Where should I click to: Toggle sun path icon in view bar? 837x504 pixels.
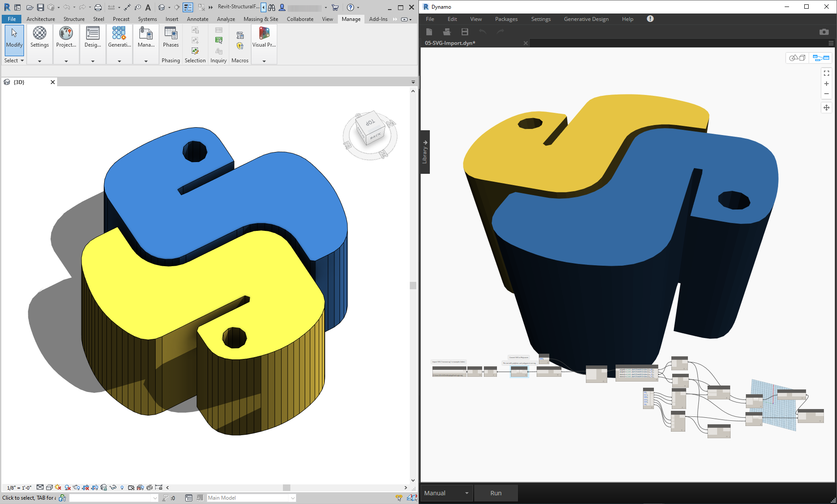58,487
